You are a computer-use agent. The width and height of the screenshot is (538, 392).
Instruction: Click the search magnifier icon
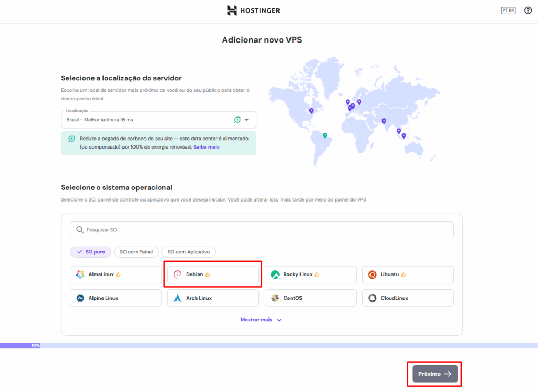coord(80,229)
